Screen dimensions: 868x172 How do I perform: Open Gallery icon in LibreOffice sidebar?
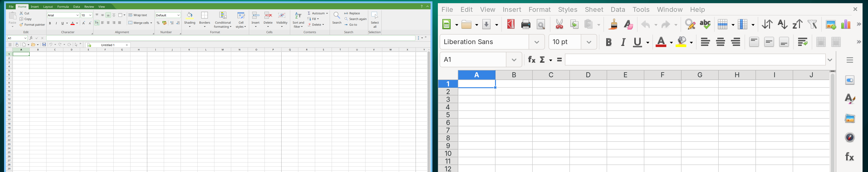[850, 118]
